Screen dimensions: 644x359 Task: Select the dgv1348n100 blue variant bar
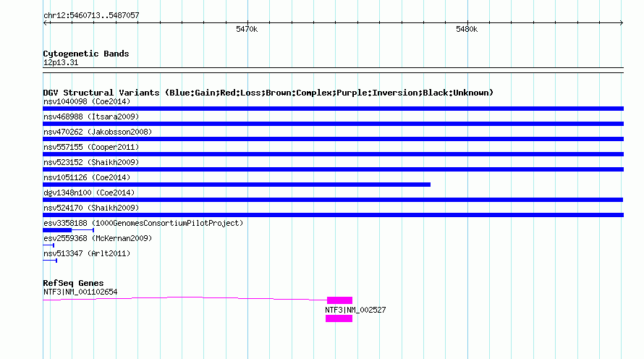point(333,200)
